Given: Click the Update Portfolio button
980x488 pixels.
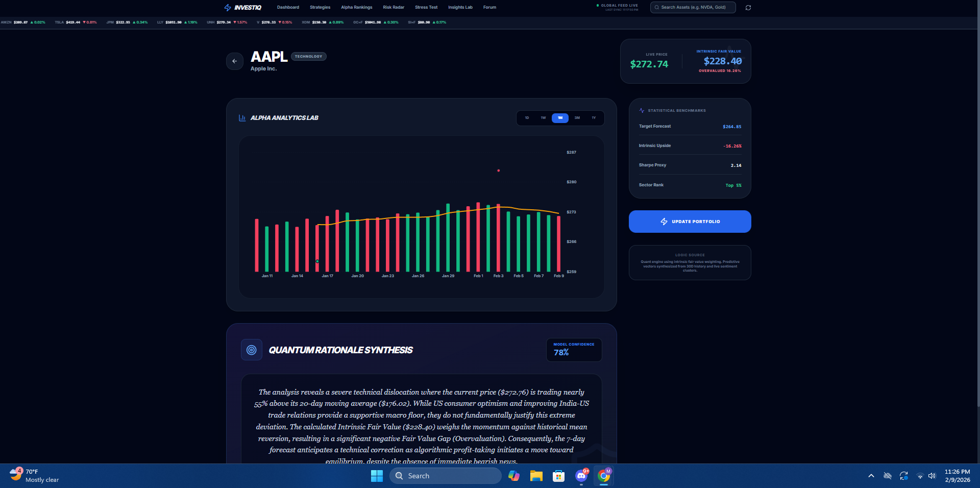Looking at the screenshot, I should pyautogui.click(x=690, y=222).
